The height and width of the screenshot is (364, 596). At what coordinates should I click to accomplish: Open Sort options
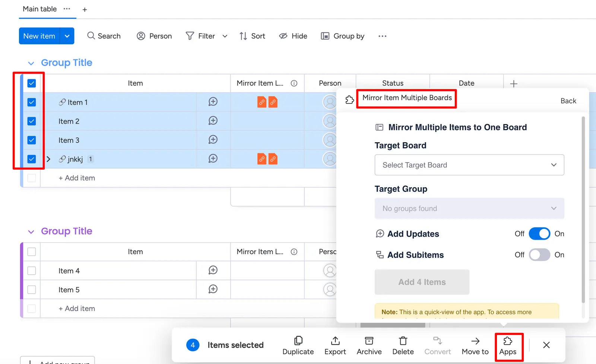click(252, 36)
